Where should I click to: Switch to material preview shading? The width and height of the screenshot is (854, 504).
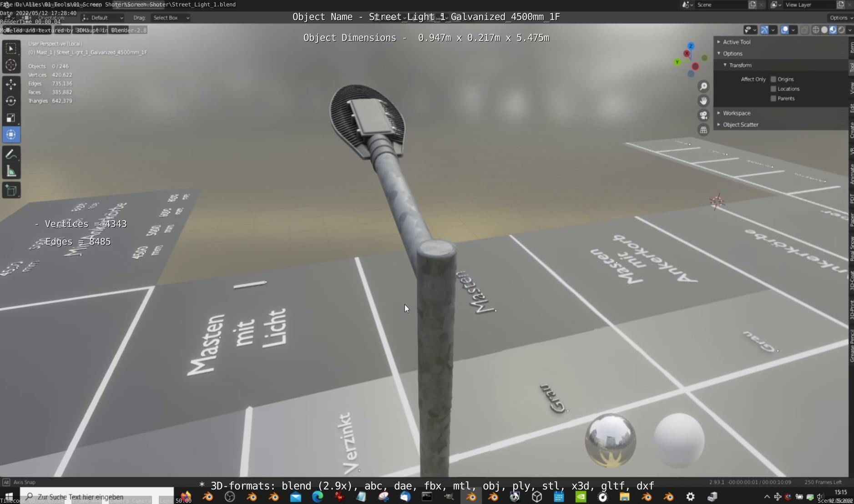(833, 30)
